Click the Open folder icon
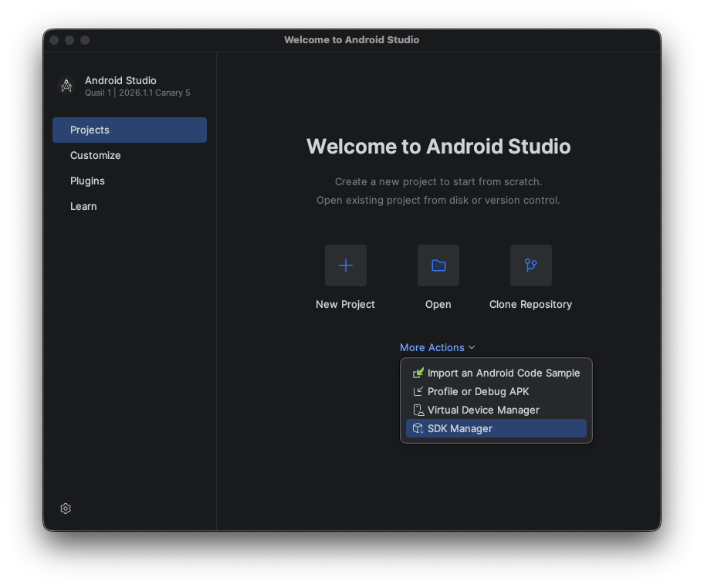This screenshot has width=704, height=588. (438, 265)
